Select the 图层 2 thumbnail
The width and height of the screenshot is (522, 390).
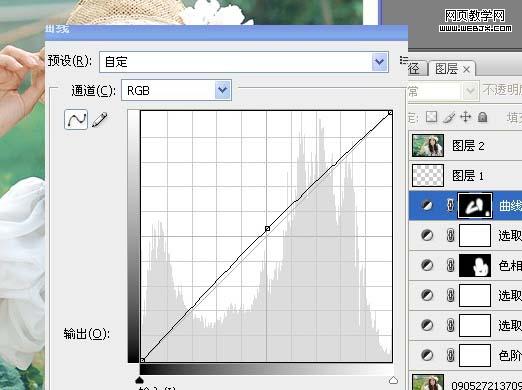click(x=428, y=146)
